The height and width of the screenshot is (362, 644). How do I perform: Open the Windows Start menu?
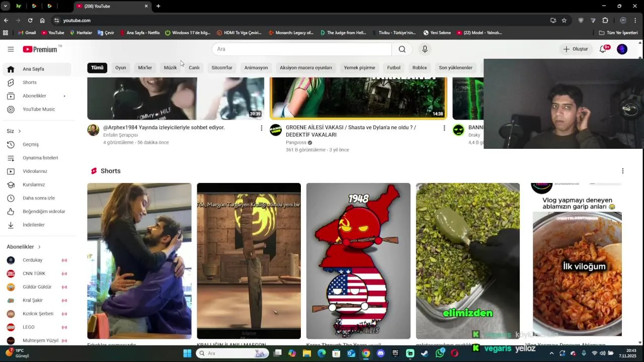(x=187, y=353)
